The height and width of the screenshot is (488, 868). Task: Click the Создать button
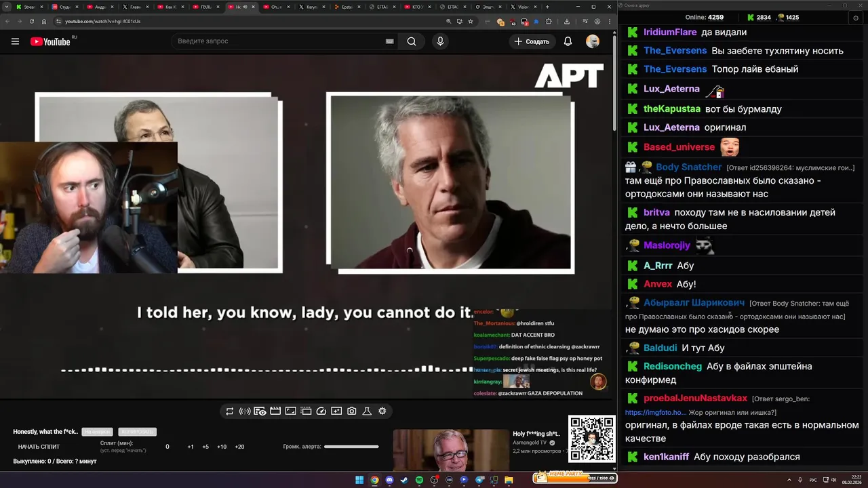click(x=531, y=41)
